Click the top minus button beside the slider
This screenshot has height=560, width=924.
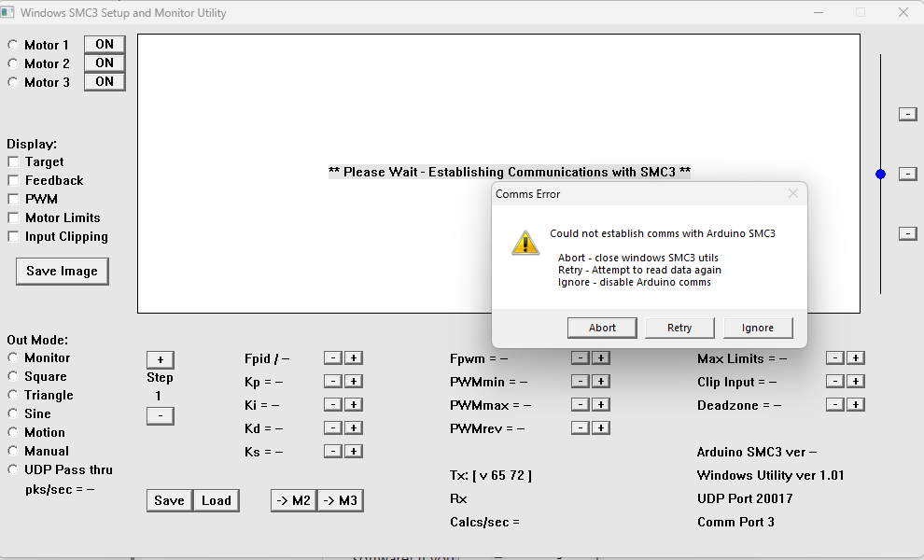tap(908, 115)
